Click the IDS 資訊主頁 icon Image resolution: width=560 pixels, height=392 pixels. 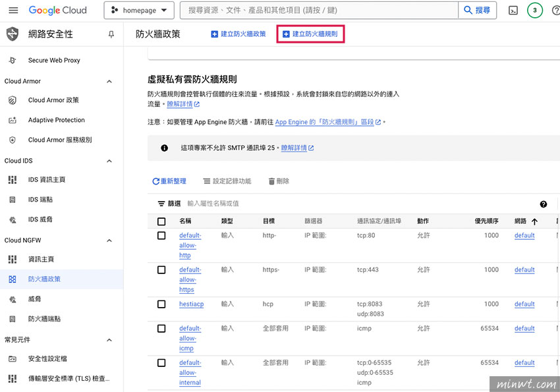(x=13, y=180)
